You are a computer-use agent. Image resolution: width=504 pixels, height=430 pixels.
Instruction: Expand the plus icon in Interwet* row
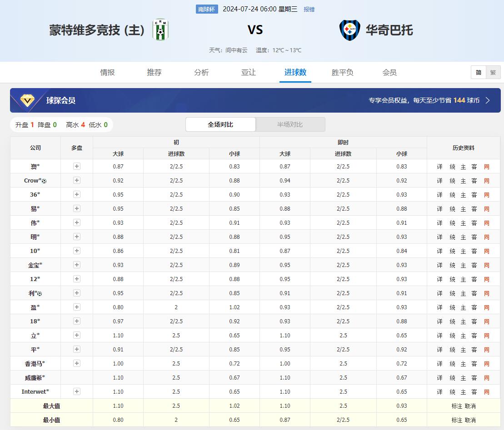(77, 391)
